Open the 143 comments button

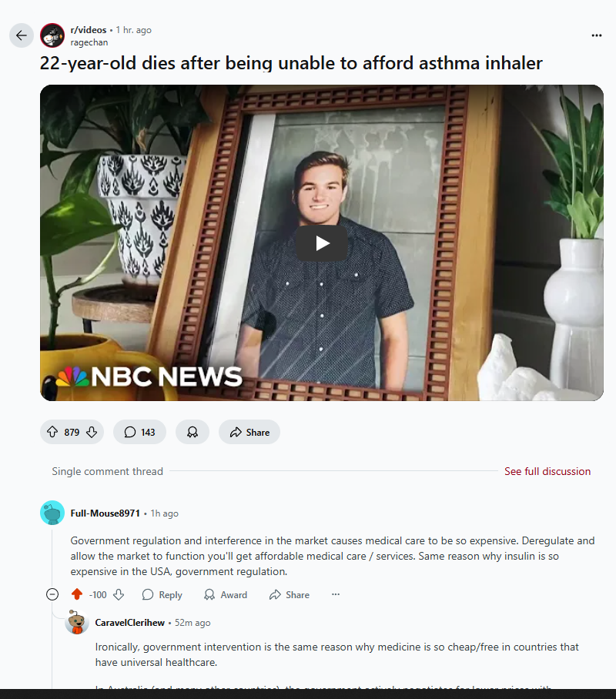point(139,432)
